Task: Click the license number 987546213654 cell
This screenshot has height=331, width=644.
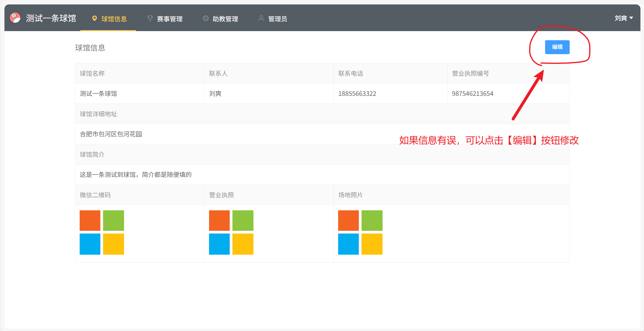Action: tap(473, 94)
